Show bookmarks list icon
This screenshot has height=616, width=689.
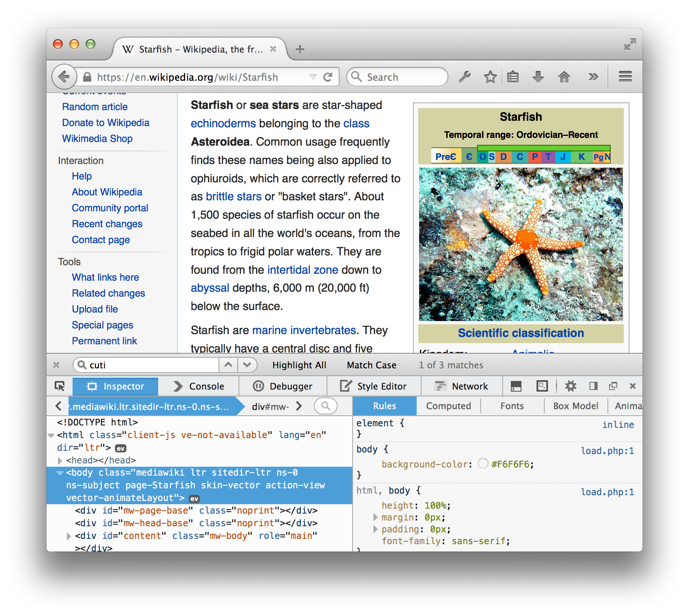[x=513, y=77]
